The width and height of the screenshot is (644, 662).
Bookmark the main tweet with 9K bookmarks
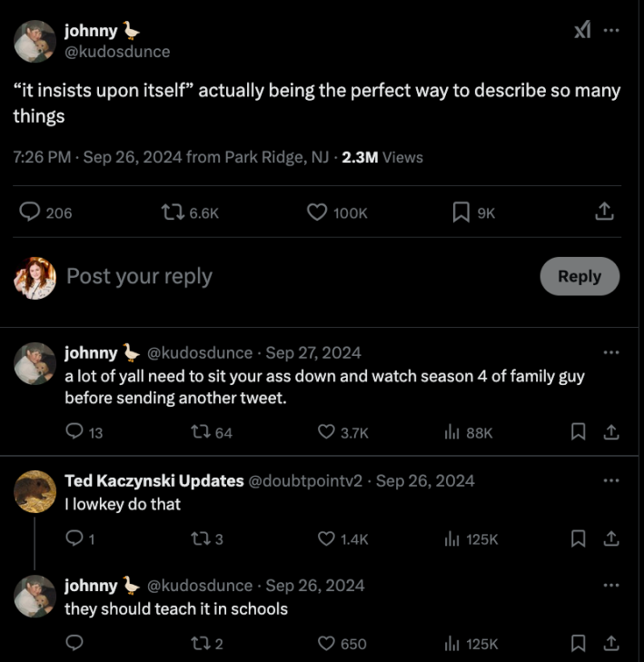click(461, 212)
